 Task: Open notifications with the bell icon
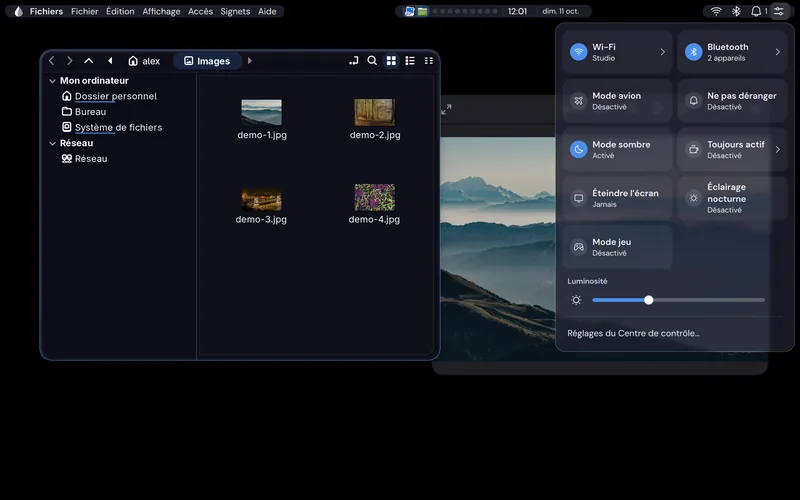(x=756, y=11)
